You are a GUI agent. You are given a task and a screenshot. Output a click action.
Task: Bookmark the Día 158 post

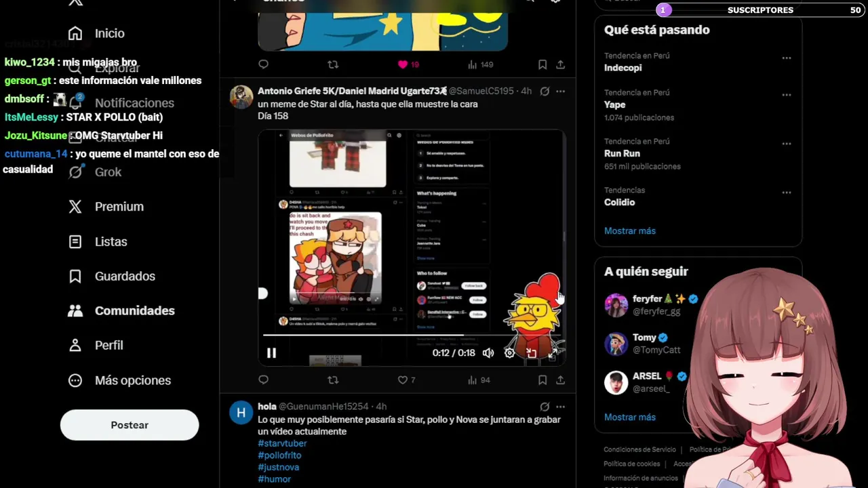(x=542, y=380)
